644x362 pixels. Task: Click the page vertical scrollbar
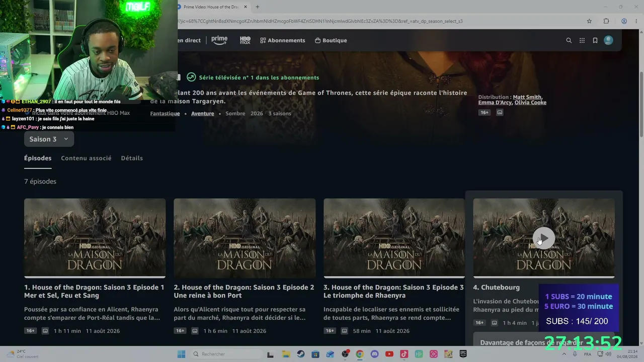(x=641, y=104)
